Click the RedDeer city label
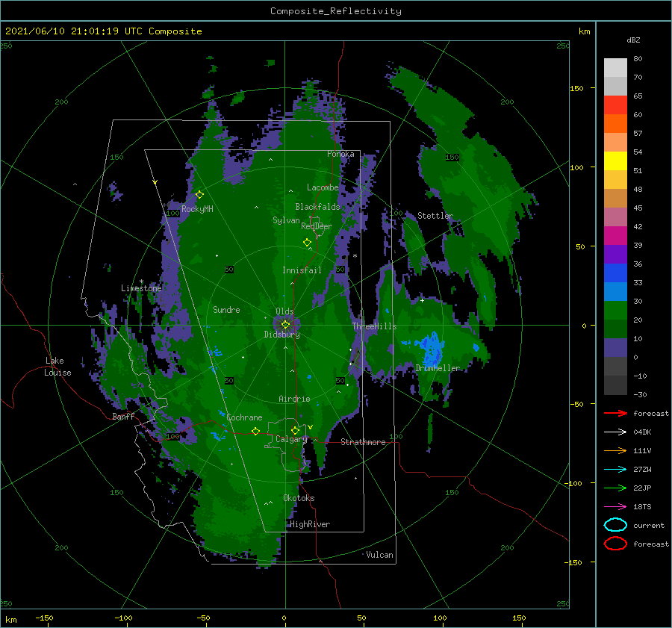This screenshot has width=672, height=628. coord(317,226)
